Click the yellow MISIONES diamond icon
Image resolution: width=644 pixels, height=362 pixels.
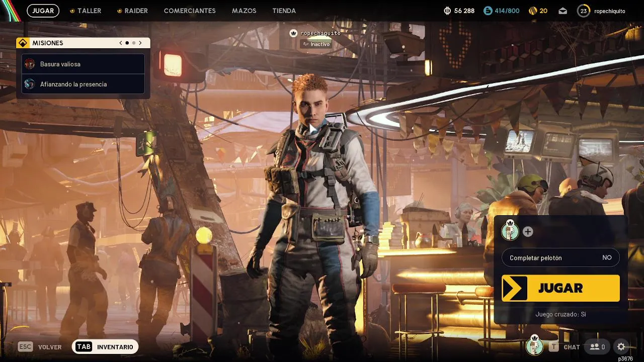point(22,43)
